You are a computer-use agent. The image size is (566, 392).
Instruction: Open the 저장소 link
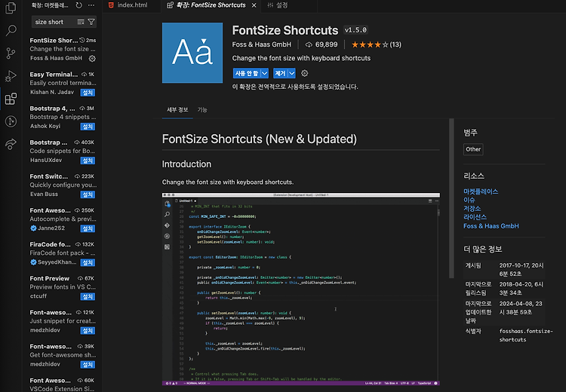[x=472, y=209]
